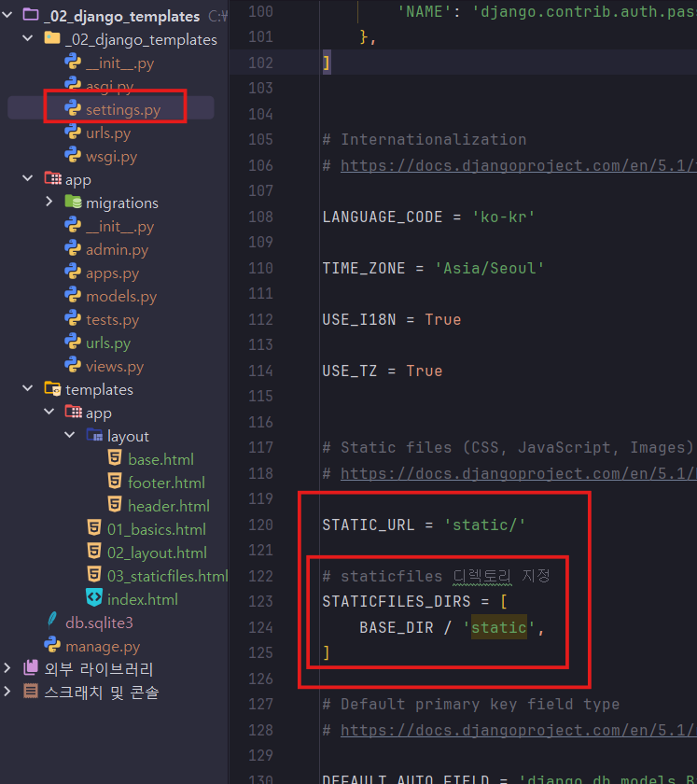
Task: Open settings.py in the project tree
Action: point(123,109)
